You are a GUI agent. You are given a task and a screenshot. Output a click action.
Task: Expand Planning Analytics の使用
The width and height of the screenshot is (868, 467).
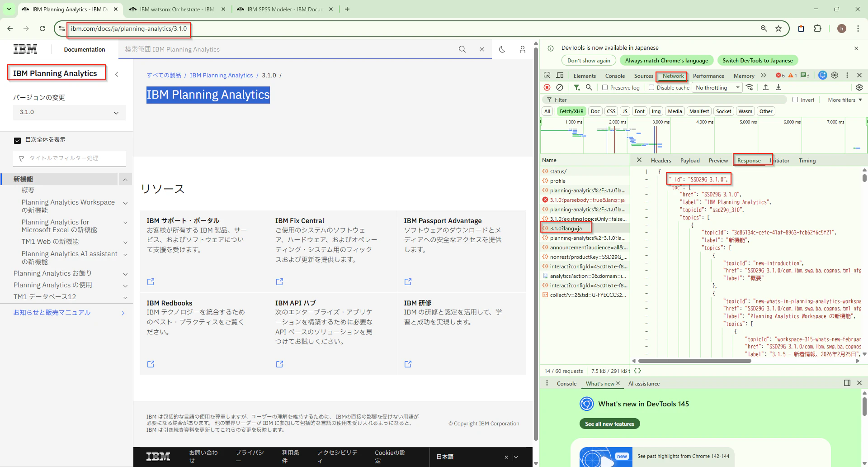pos(125,286)
